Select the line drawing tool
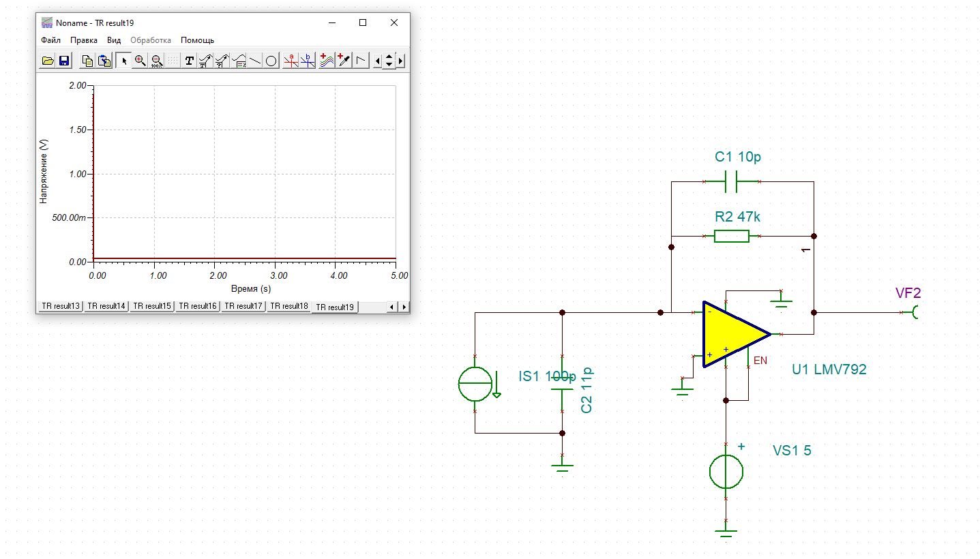Image resolution: width=980 pixels, height=559 pixels. tap(254, 61)
